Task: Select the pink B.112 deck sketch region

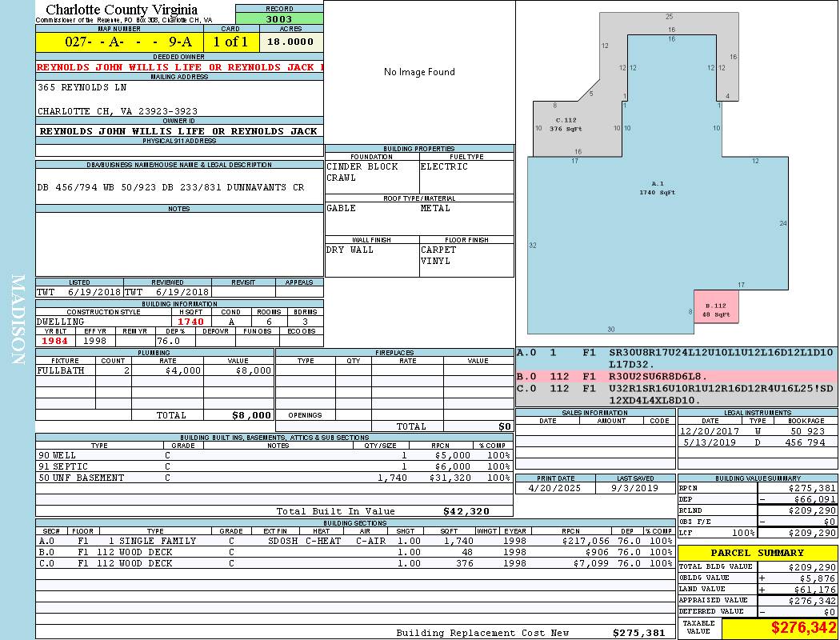Action: [x=717, y=310]
